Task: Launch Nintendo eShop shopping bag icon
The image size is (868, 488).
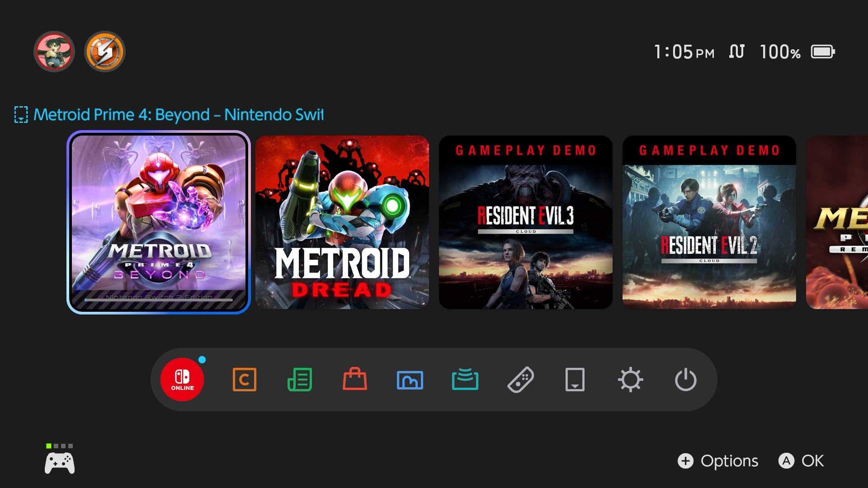Action: 355,380
